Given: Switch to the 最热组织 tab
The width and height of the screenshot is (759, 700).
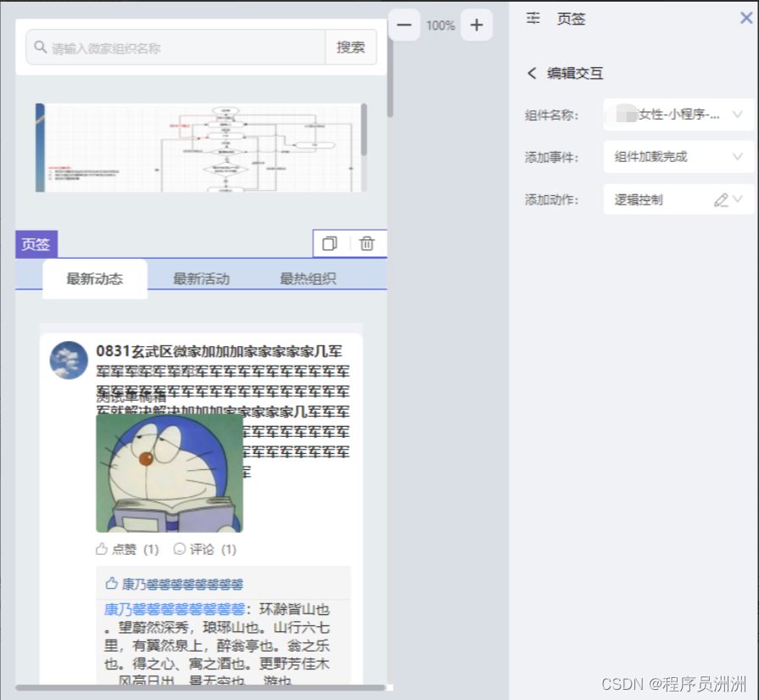Looking at the screenshot, I should click(x=307, y=277).
